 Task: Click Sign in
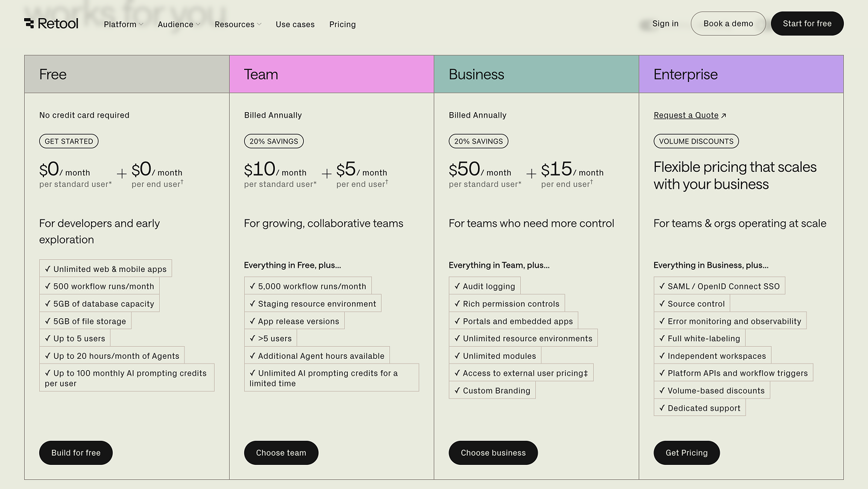point(665,24)
